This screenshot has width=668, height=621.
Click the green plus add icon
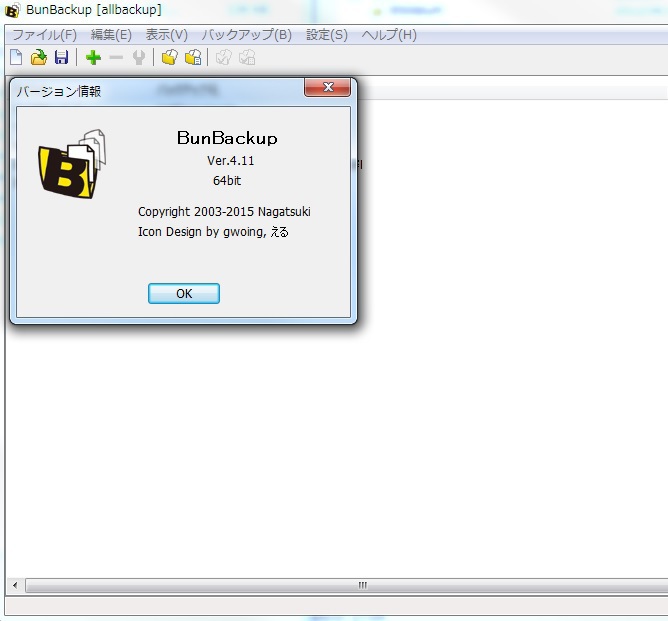[x=93, y=57]
